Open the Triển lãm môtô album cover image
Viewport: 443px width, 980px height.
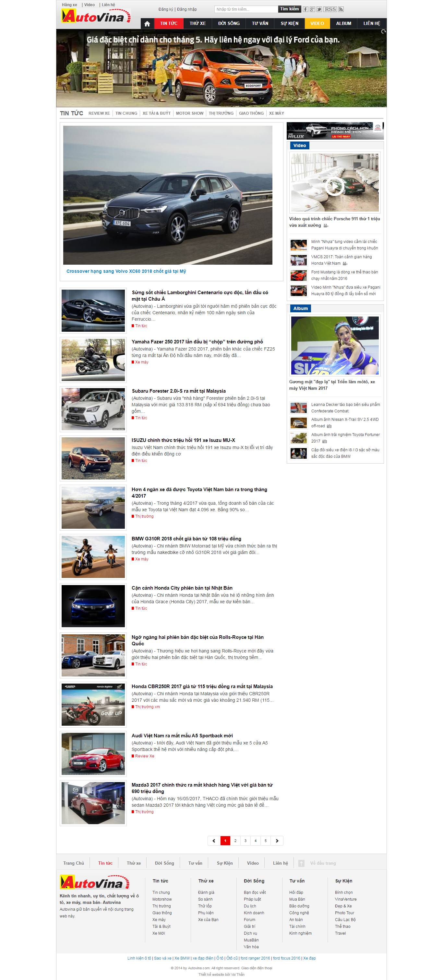coord(335,345)
